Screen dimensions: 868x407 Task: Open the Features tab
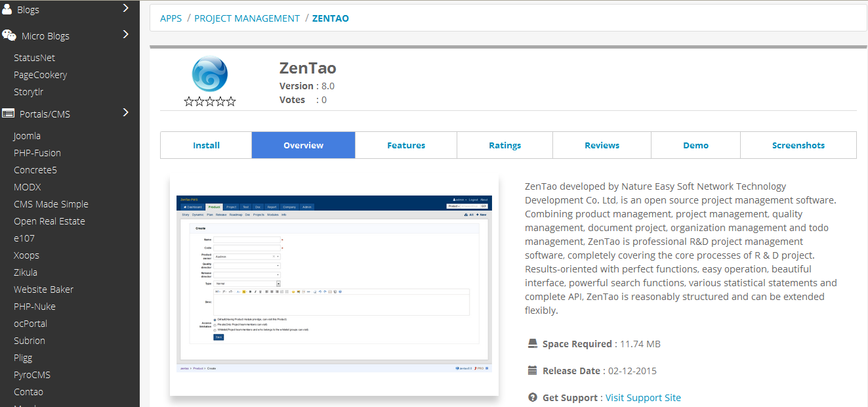[406, 145]
